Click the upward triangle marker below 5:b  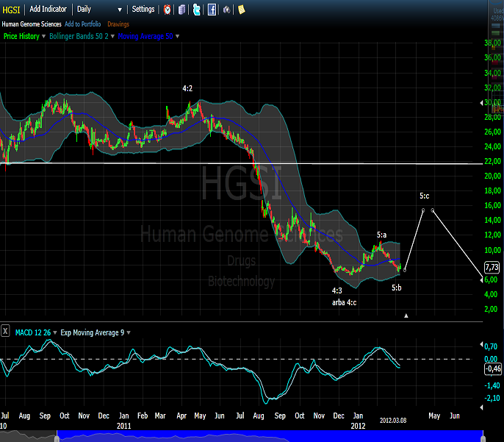click(406, 316)
